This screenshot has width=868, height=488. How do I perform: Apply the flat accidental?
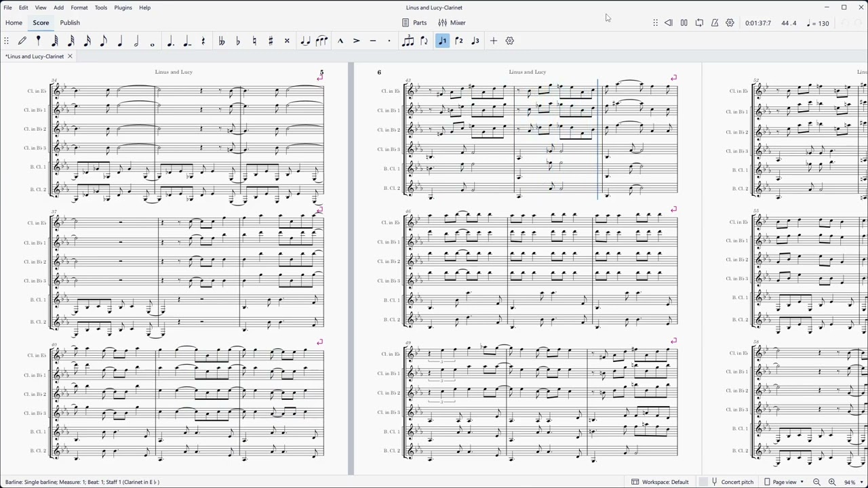coord(237,41)
